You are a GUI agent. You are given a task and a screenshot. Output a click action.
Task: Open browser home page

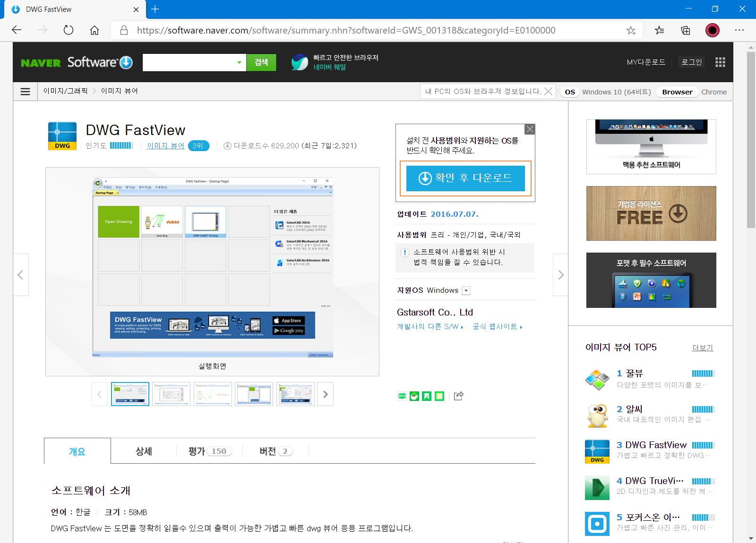pyautogui.click(x=94, y=30)
